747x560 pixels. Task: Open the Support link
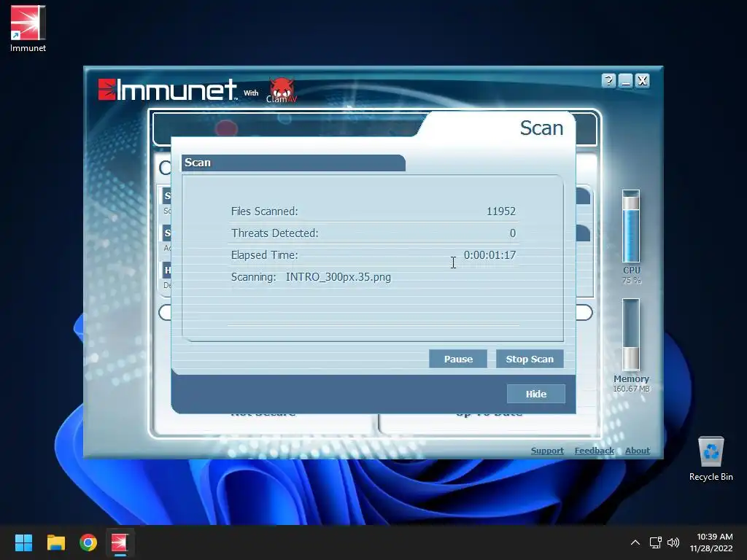(x=547, y=451)
